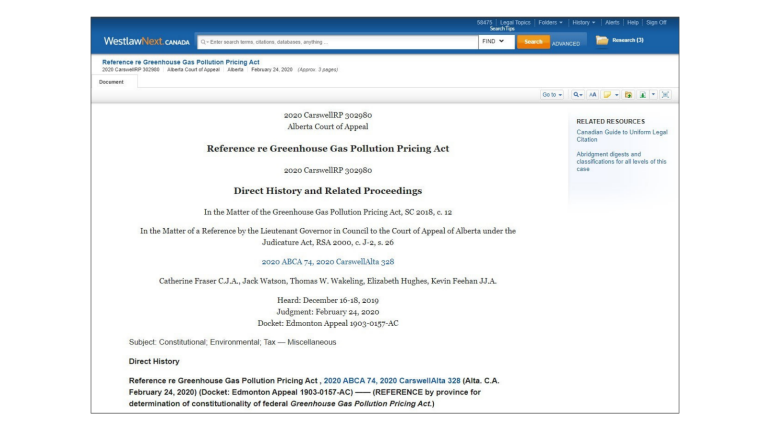Click the green download/delivery icon
Screen dimensions: 768x432
point(643,95)
